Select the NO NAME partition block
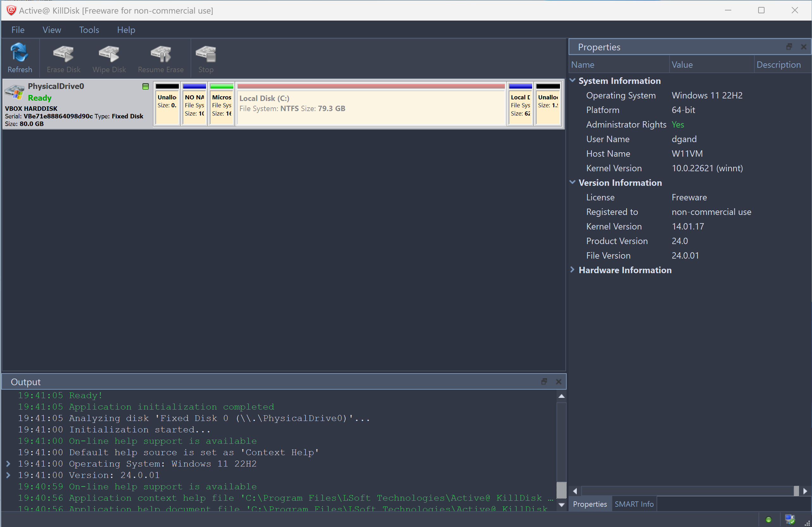 click(194, 104)
